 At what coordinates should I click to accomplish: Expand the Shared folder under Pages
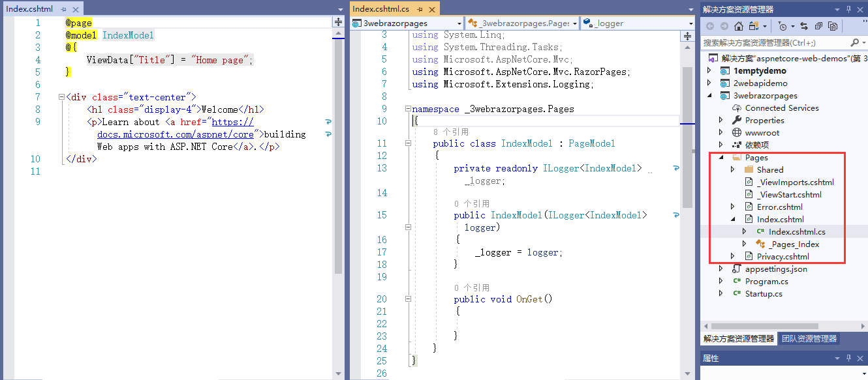[732, 169]
